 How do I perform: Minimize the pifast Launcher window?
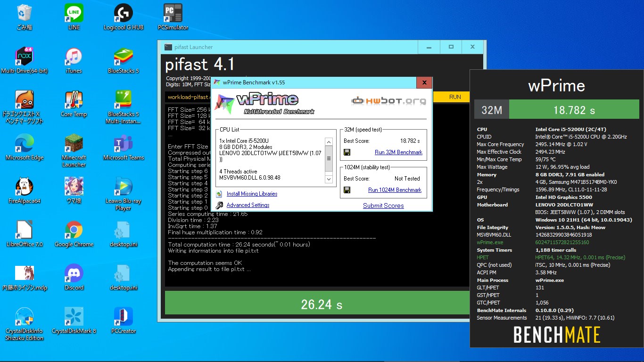[x=429, y=47]
